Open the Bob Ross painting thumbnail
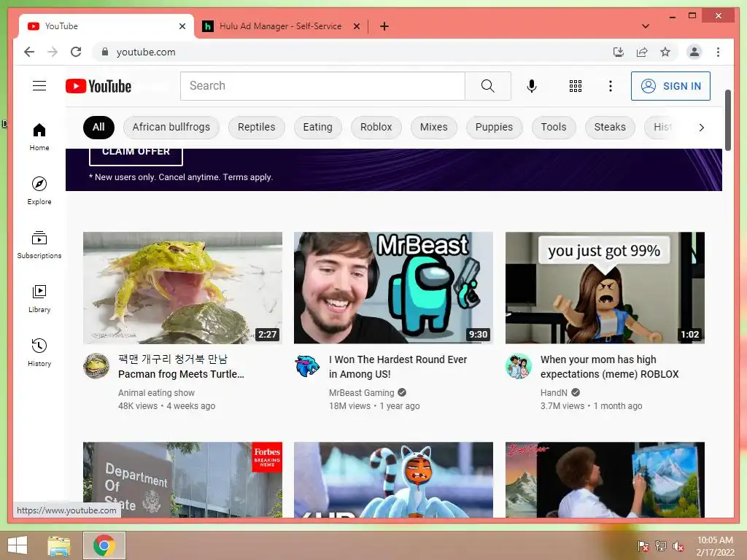747x560 pixels. point(605,480)
